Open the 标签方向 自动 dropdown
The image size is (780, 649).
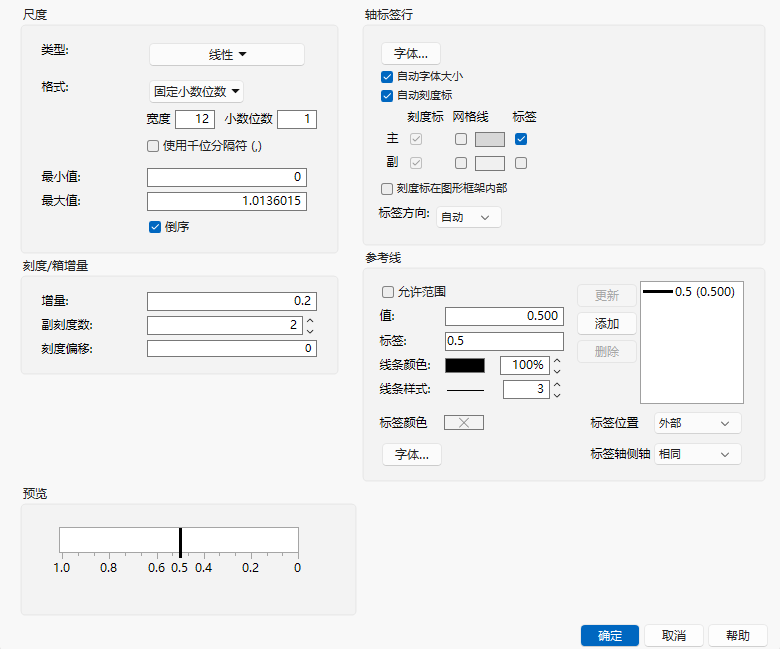pyautogui.click(x=469, y=217)
